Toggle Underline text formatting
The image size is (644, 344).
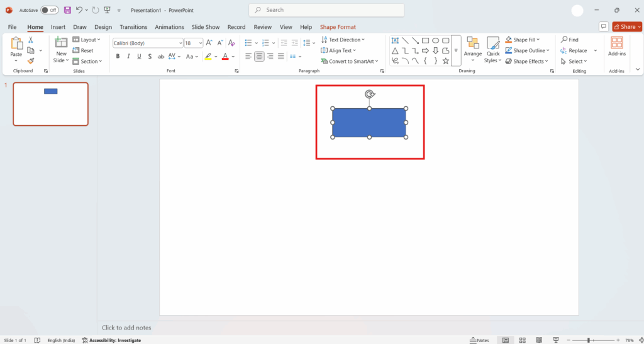point(138,57)
